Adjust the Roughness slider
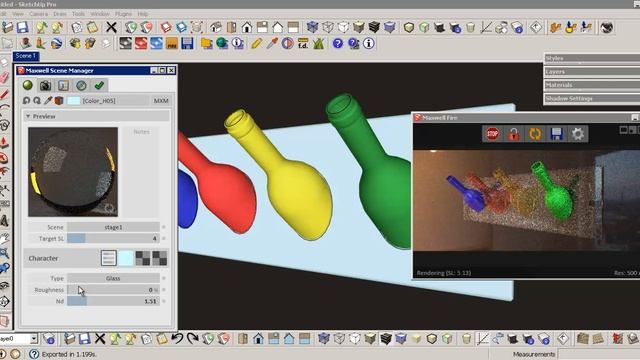The height and width of the screenshot is (360, 640). pos(113,289)
